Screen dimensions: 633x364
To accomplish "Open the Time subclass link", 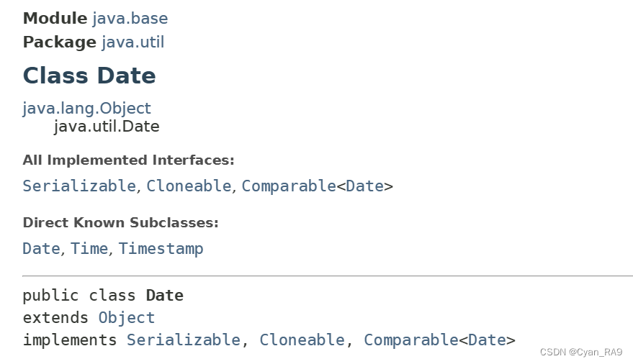I will [89, 249].
